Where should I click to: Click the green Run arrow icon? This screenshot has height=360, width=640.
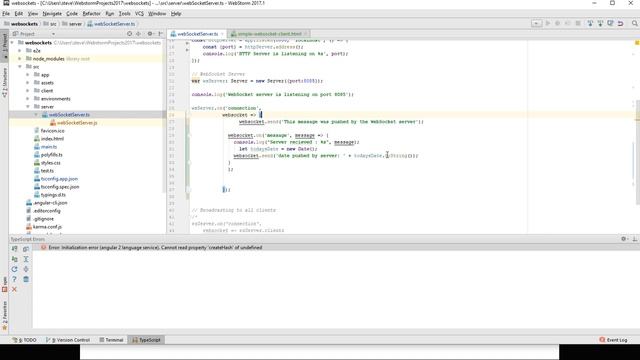tap(548, 24)
